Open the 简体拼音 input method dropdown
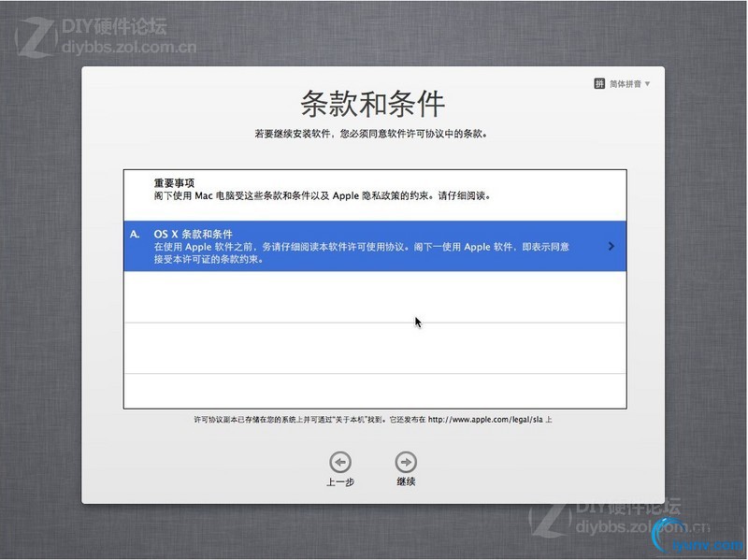Viewport: 748px width, 560px height. click(622, 84)
